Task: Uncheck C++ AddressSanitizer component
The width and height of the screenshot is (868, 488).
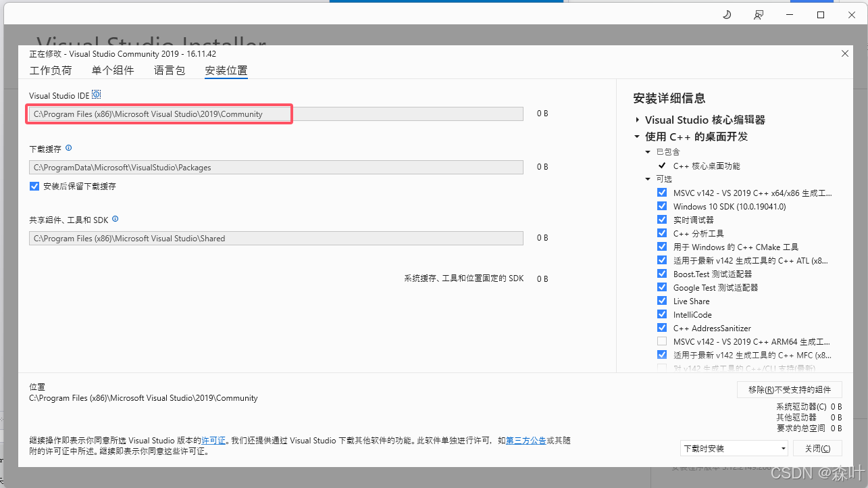Action: click(662, 328)
